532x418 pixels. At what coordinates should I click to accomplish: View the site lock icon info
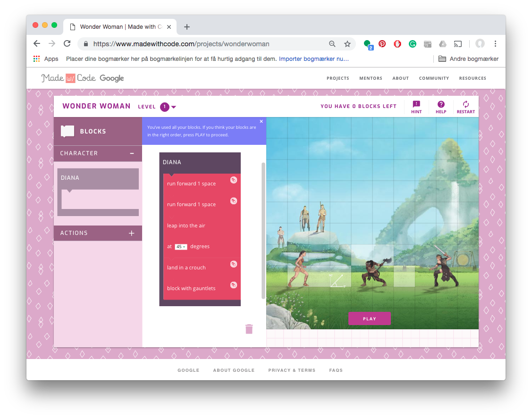click(86, 44)
